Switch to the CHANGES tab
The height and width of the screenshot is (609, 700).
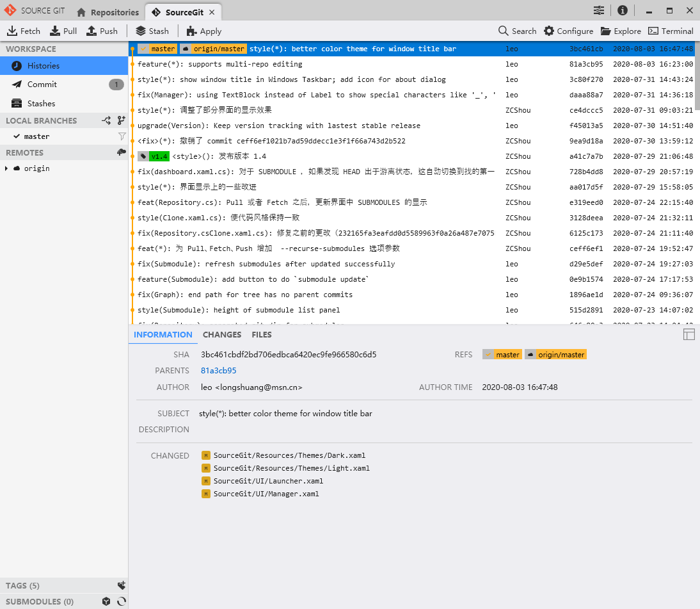pos(222,335)
